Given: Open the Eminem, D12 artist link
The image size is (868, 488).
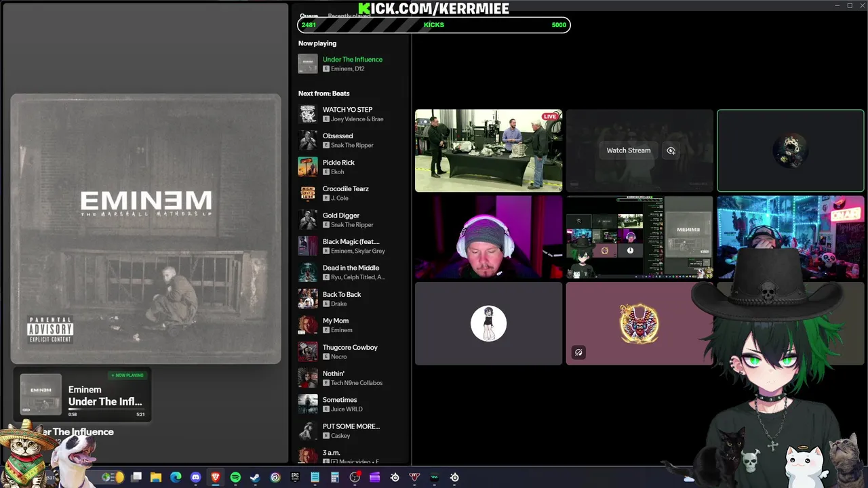Looking at the screenshot, I should [348, 68].
